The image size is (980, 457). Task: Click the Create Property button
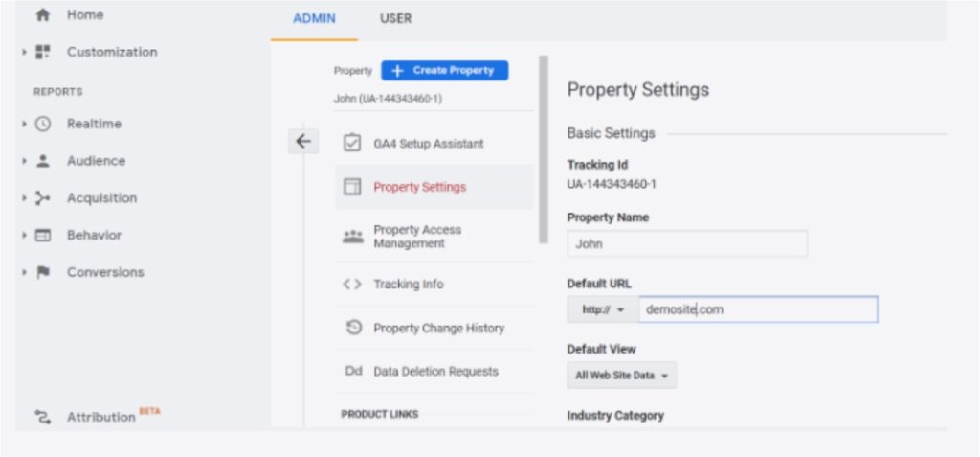pyautogui.click(x=444, y=71)
